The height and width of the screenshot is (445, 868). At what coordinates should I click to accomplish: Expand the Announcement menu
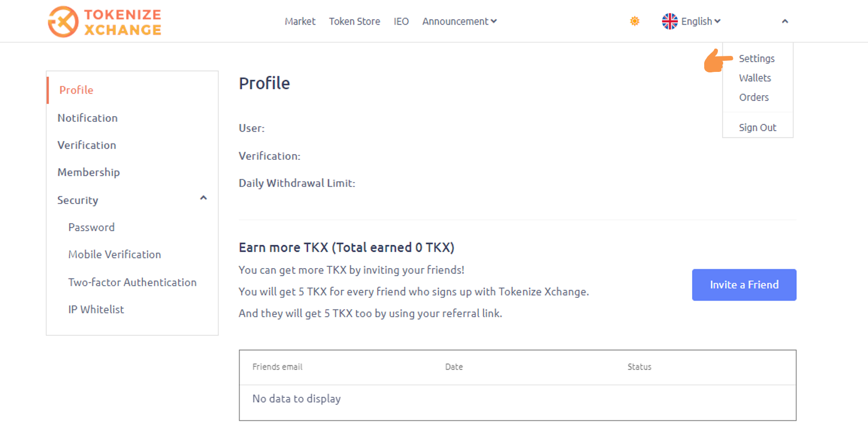(459, 21)
